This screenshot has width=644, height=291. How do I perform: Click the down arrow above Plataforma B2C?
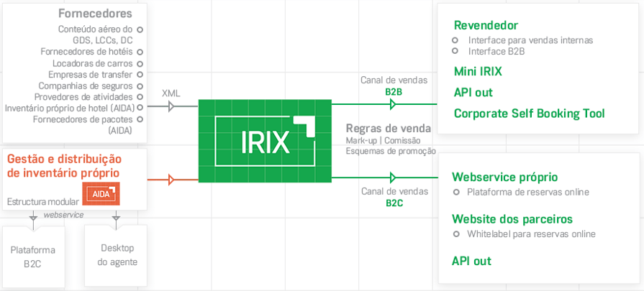point(33,218)
